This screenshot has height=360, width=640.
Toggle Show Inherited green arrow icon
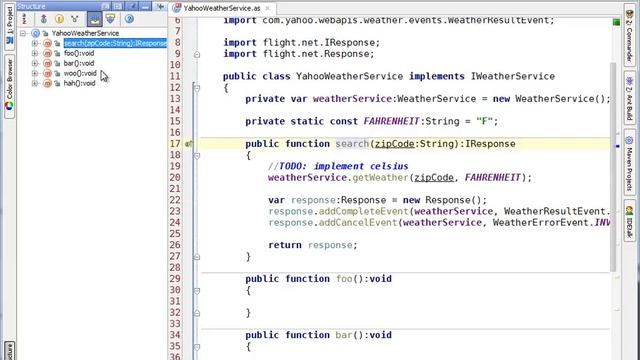44,19
